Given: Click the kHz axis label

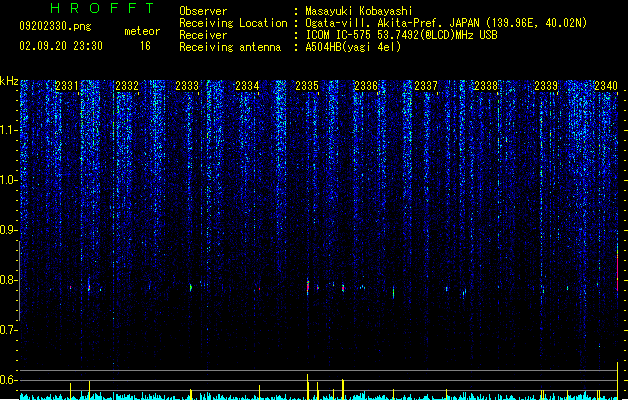Looking at the screenshot, I should pos(9,81).
